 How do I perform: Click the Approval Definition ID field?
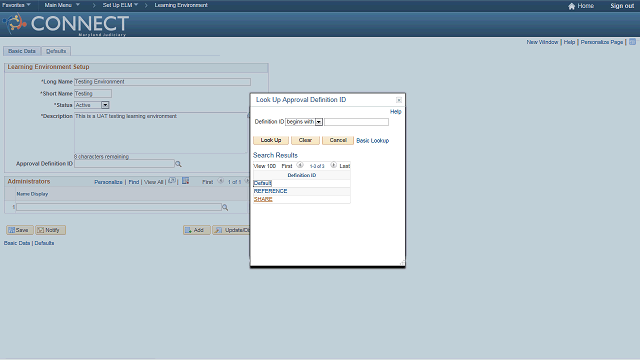tap(124, 164)
